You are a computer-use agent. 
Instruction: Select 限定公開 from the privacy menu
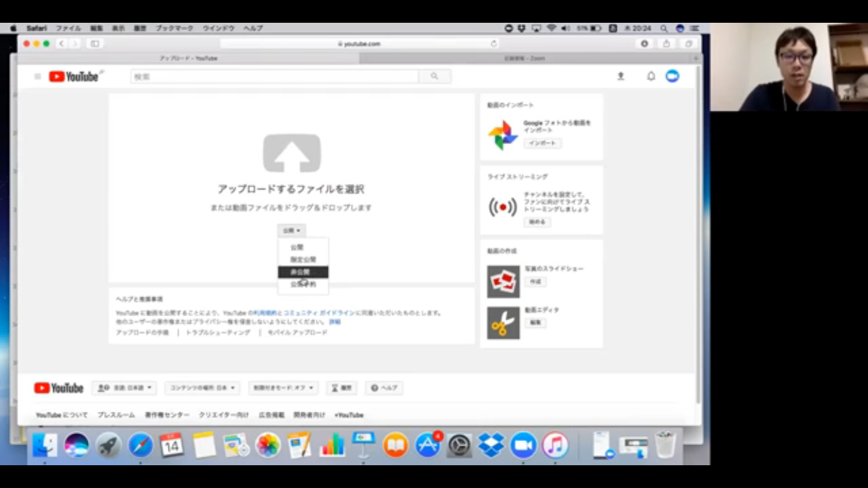303,260
